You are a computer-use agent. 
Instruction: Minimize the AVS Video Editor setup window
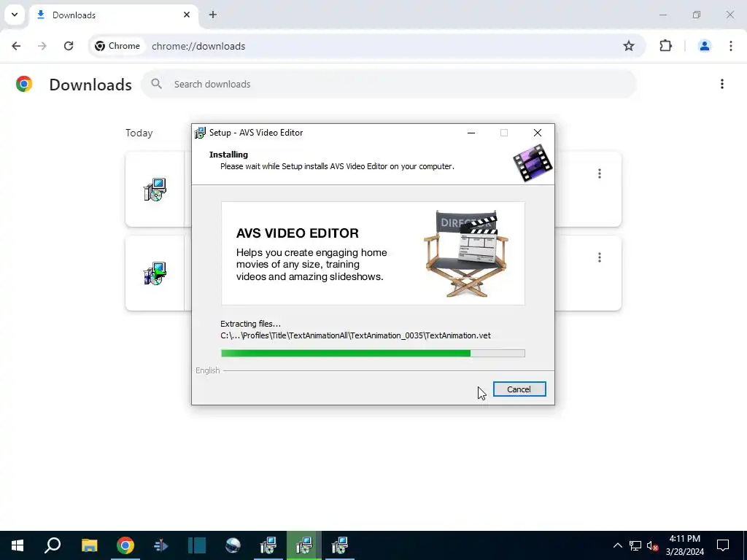point(471,133)
